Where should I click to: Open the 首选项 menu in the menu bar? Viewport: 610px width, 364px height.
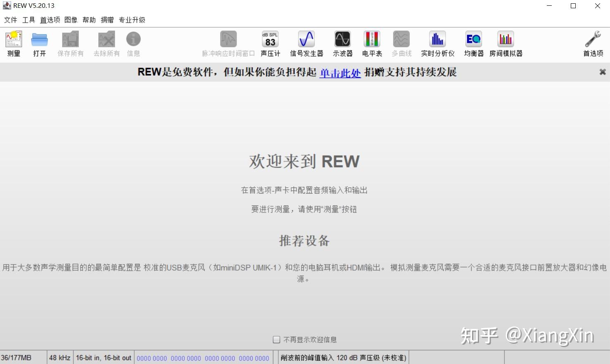tap(50, 20)
